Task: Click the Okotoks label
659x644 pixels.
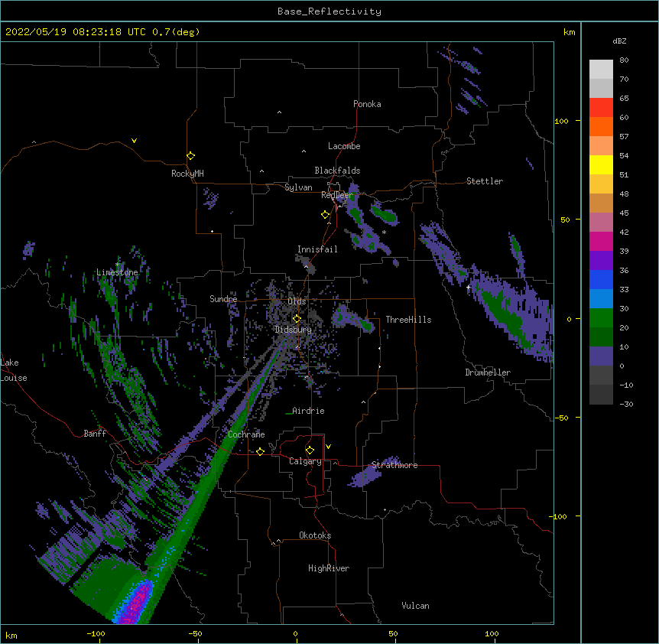Action: pyautogui.click(x=315, y=535)
